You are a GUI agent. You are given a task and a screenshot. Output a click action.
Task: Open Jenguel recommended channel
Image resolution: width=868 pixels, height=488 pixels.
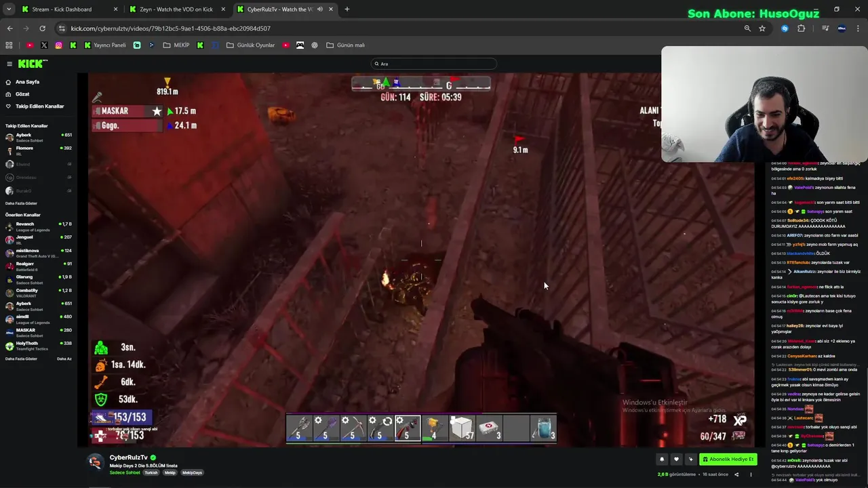pyautogui.click(x=39, y=239)
